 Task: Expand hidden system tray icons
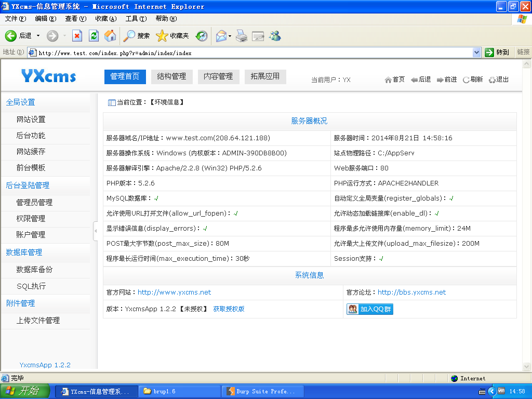click(491, 392)
